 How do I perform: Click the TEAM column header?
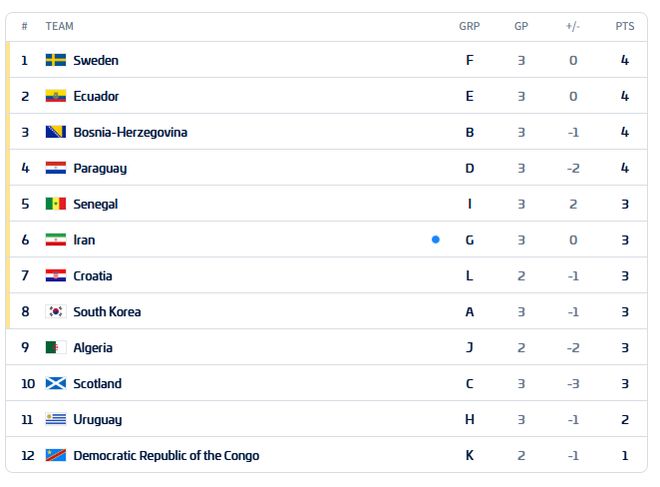(x=59, y=26)
